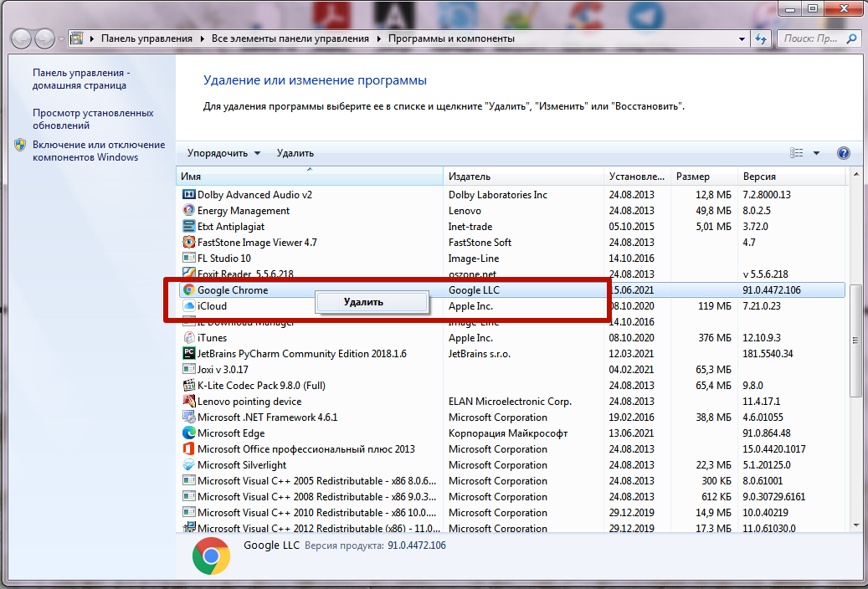Screen dimensions: 868x589
Task: Open Просмотр установленных обновлений link
Action: [x=93, y=119]
